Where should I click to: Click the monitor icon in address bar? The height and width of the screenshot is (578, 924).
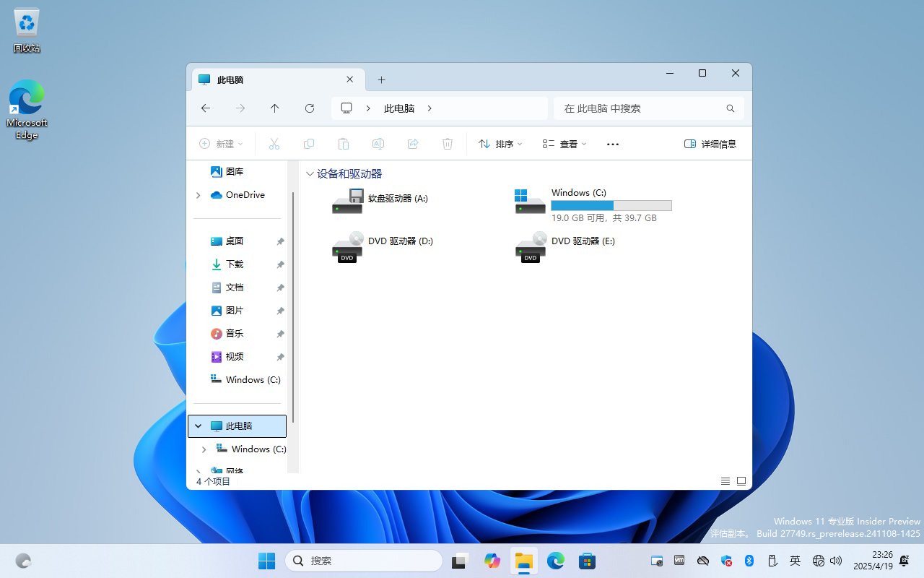click(x=346, y=108)
